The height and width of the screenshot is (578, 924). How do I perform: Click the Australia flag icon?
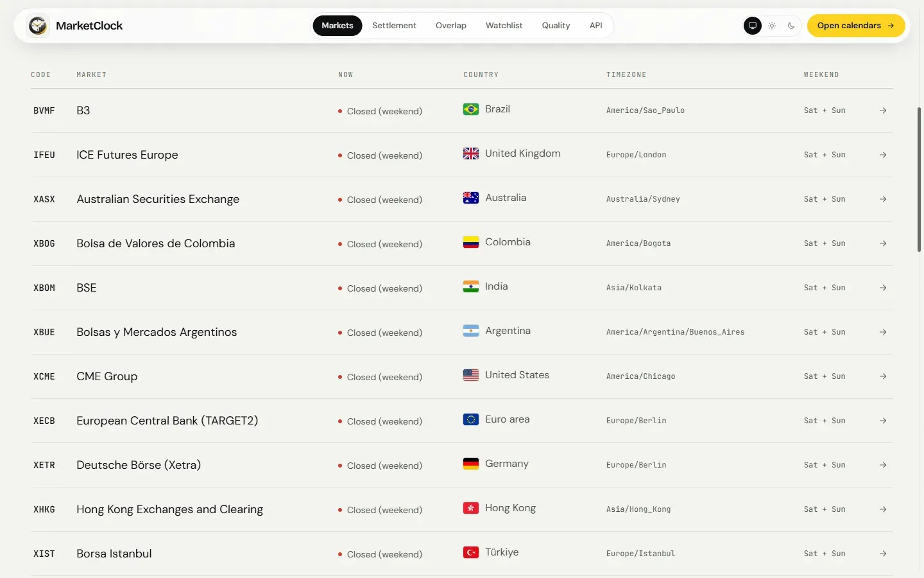click(471, 198)
